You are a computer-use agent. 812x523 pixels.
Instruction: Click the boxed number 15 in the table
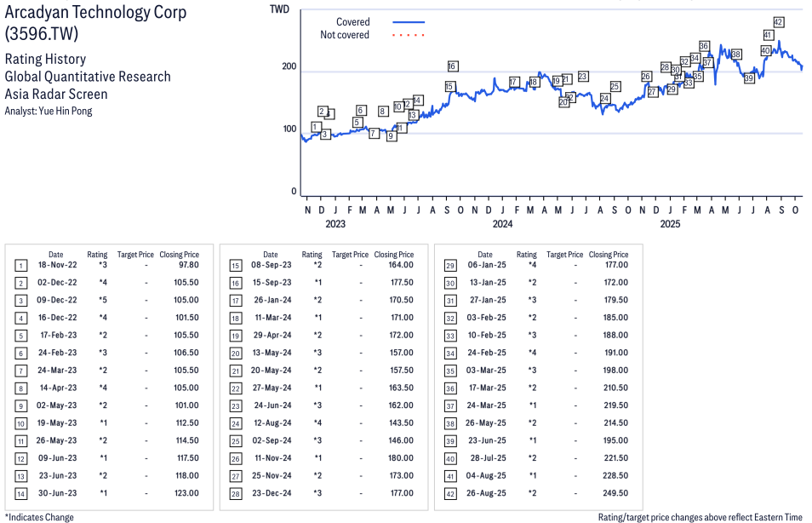(235, 265)
